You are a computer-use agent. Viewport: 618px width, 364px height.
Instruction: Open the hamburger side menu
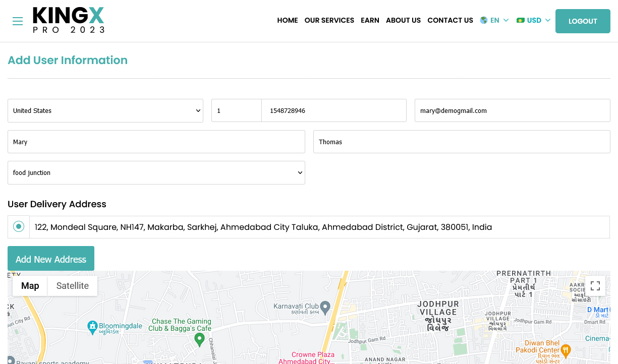(18, 21)
